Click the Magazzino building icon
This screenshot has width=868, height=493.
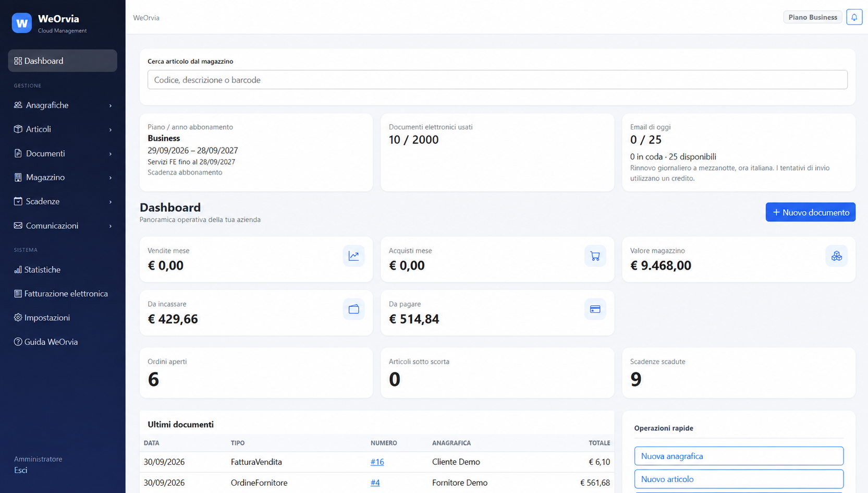coord(18,177)
